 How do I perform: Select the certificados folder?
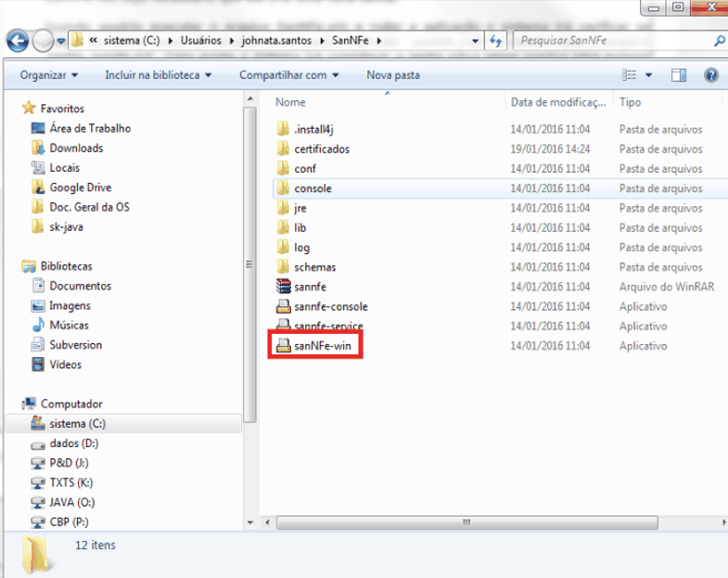coord(313,149)
